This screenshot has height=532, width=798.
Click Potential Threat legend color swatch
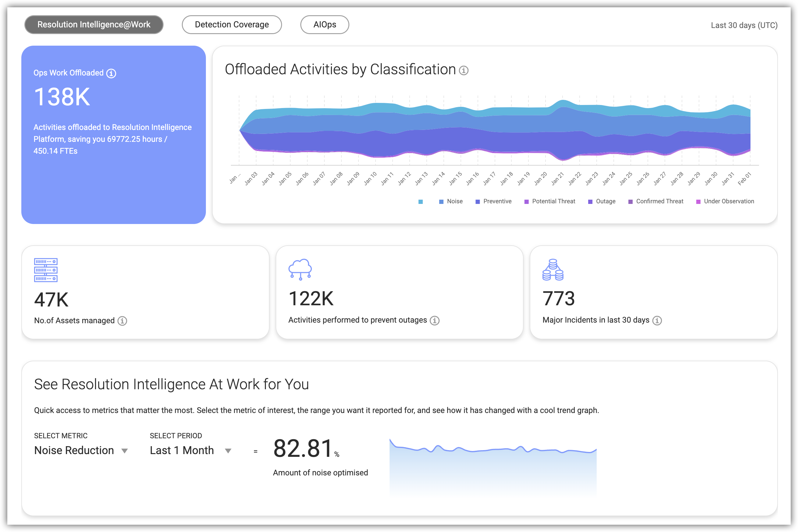pyautogui.click(x=526, y=202)
